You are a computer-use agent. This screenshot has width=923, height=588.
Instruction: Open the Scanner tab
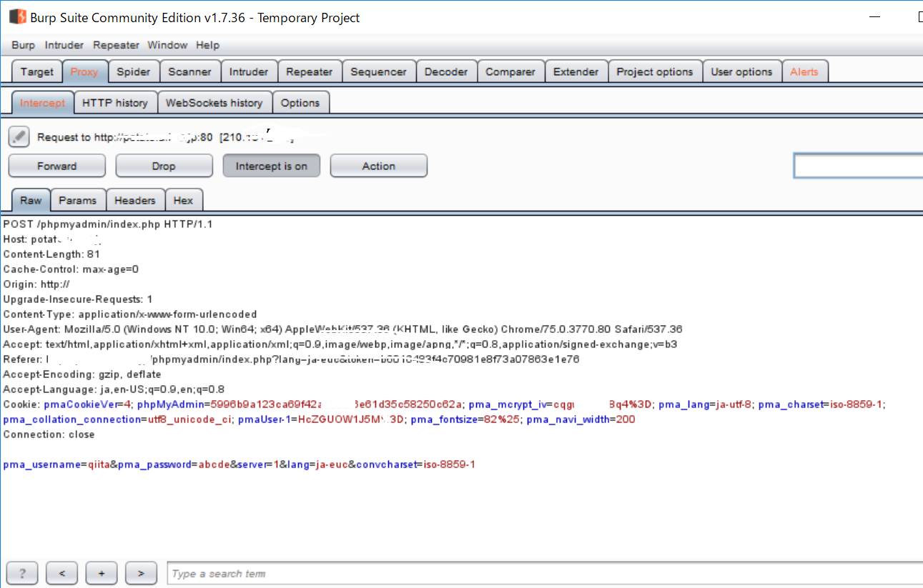pos(189,71)
